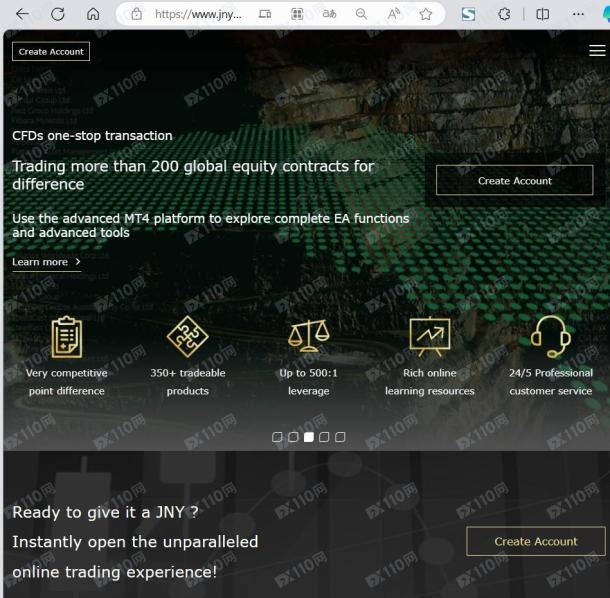Click the headset customer service icon
610x598 pixels.
click(x=550, y=337)
